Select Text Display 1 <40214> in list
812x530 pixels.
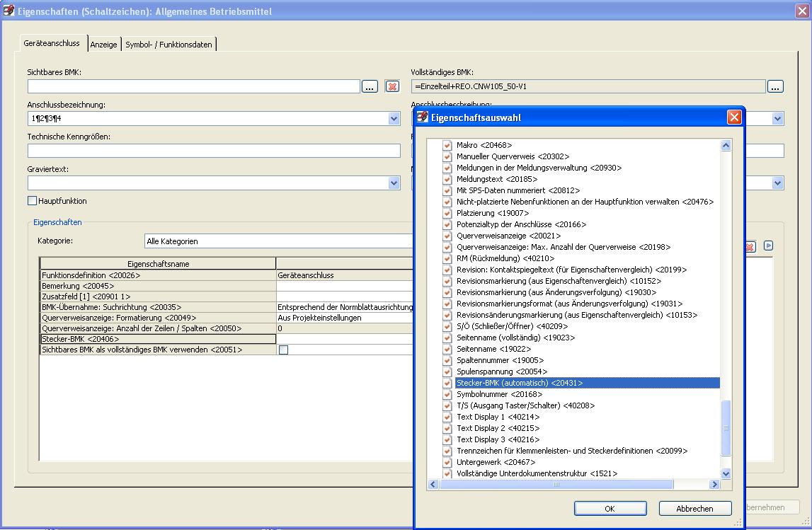(498, 417)
